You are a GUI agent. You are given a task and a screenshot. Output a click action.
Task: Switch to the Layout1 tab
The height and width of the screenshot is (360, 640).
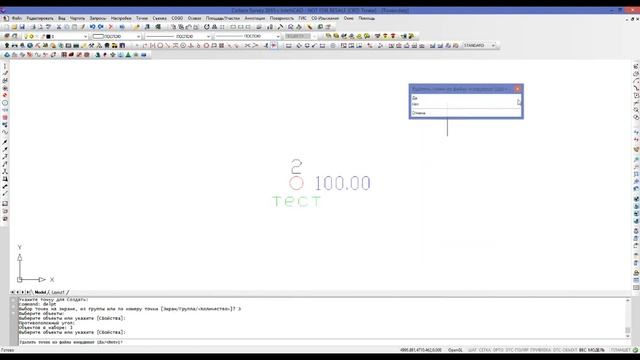tap(58, 292)
